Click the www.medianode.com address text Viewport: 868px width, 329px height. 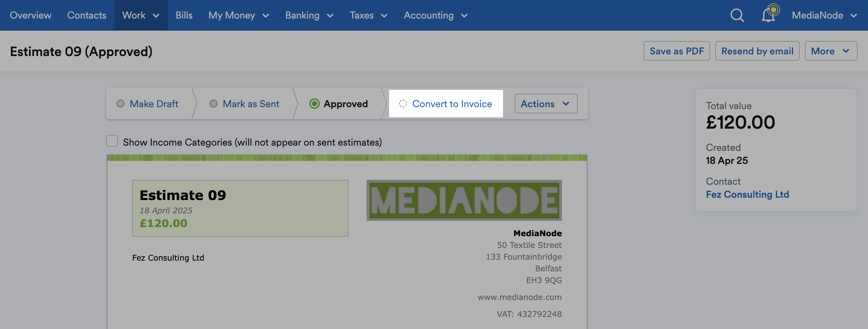(x=520, y=297)
